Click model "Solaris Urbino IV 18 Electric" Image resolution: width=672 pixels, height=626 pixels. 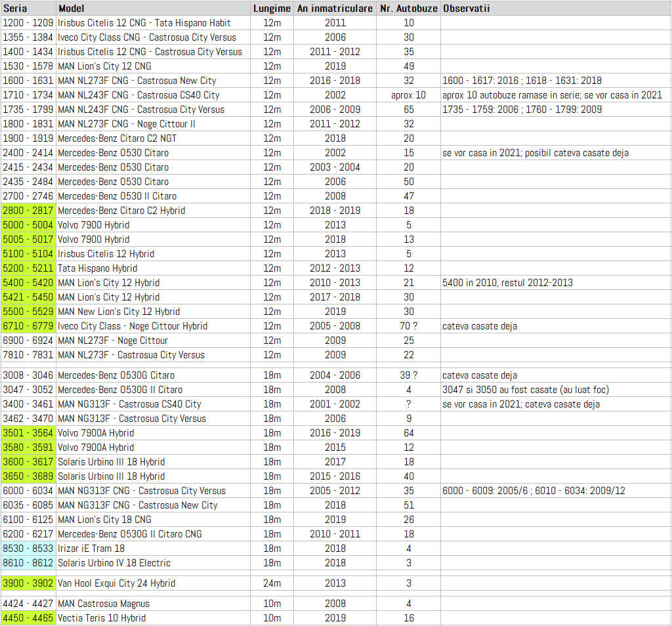[114, 564]
